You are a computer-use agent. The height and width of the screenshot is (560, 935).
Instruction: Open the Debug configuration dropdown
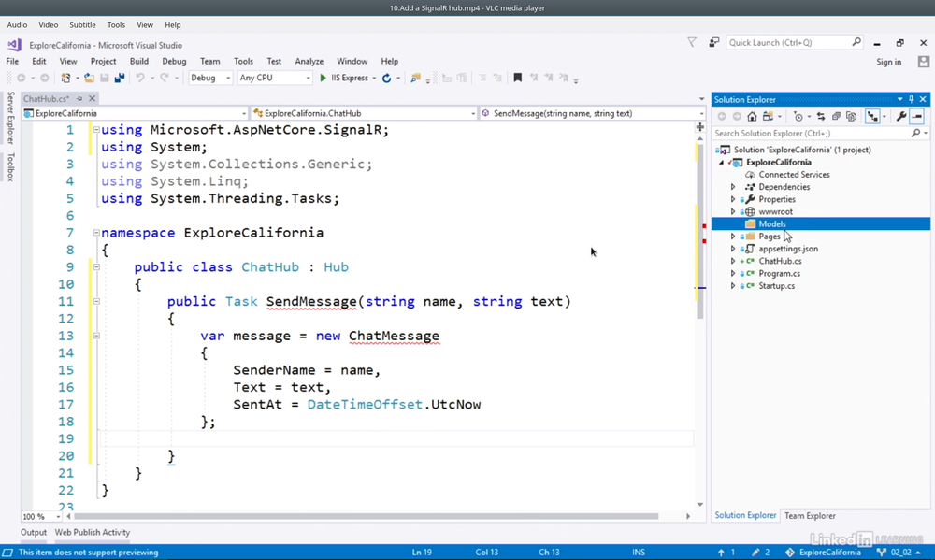tap(209, 79)
